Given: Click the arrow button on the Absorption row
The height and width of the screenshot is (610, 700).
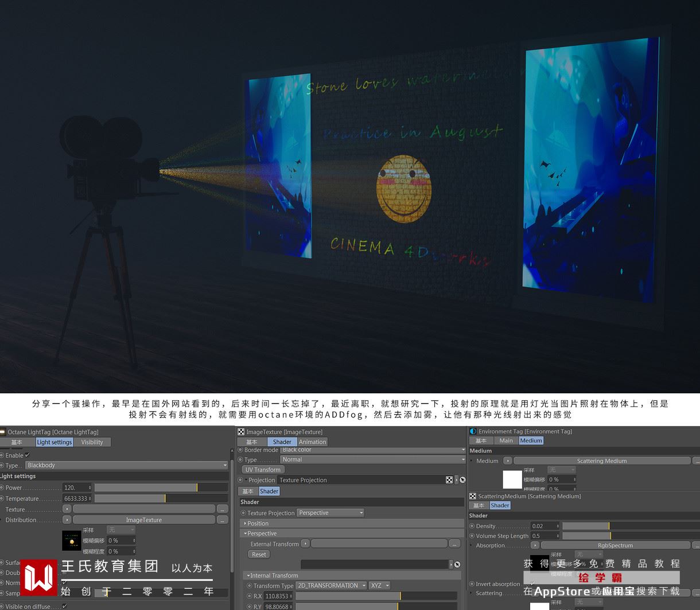Looking at the screenshot, I should pyautogui.click(x=535, y=545).
